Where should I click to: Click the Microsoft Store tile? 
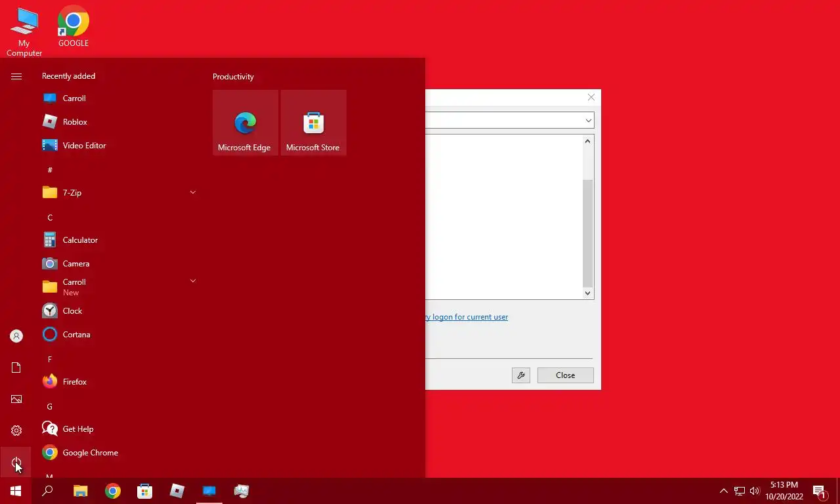point(314,123)
